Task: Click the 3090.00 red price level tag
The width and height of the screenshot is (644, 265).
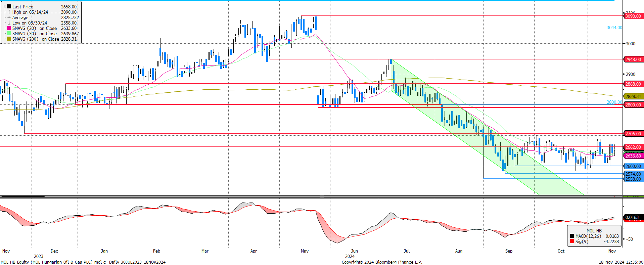Action: pyautogui.click(x=633, y=16)
